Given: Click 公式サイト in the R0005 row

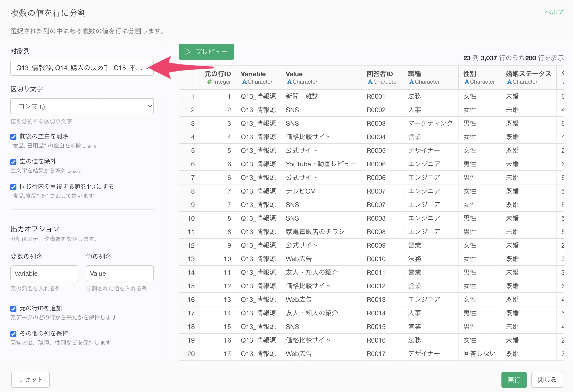Looking at the screenshot, I should [321, 150].
